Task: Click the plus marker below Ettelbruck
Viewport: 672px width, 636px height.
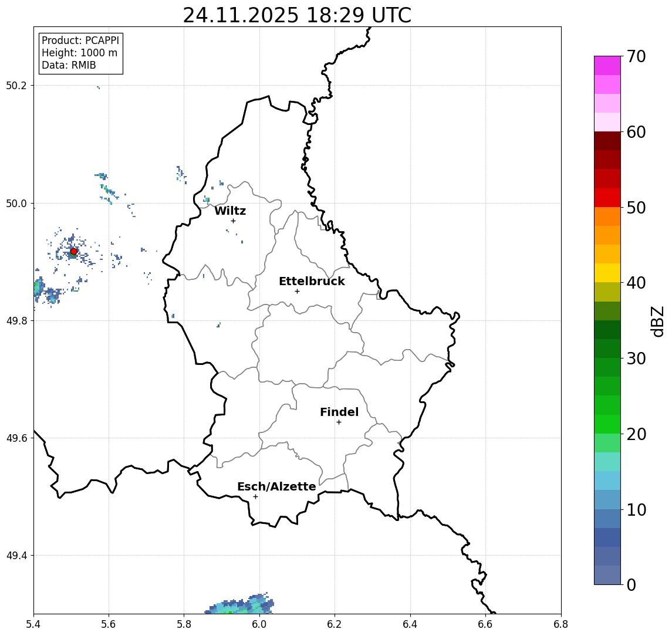Action: tap(297, 292)
